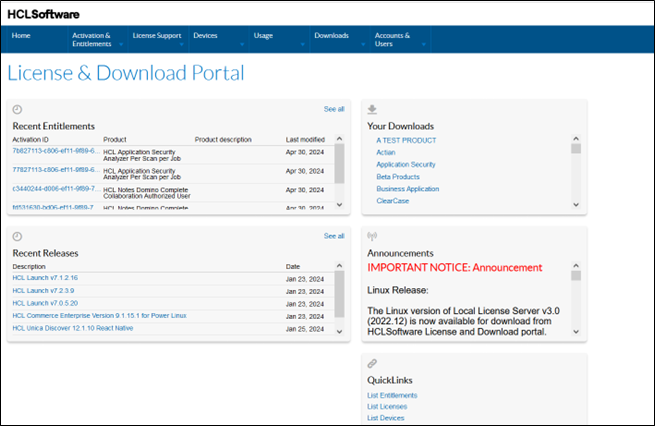Click the chain link icon above QuickLinks
The width and height of the screenshot is (655, 426).
[x=372, y=363]
